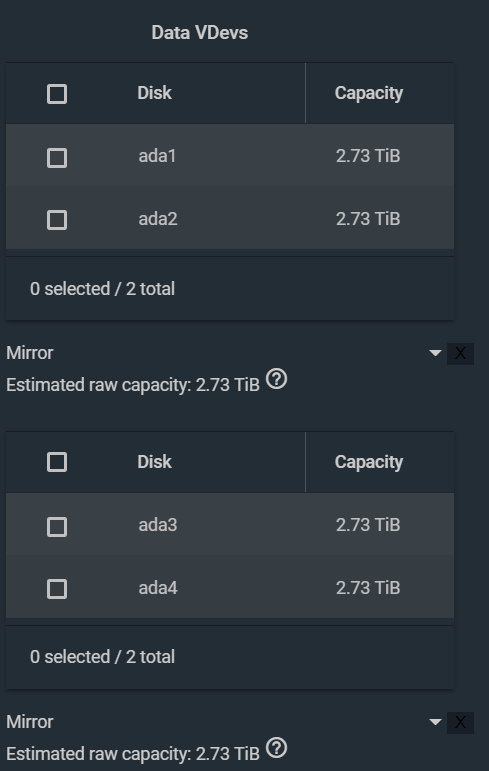
Task: Open help icon for first vdev raw capacity
Action: coord(276,380)
